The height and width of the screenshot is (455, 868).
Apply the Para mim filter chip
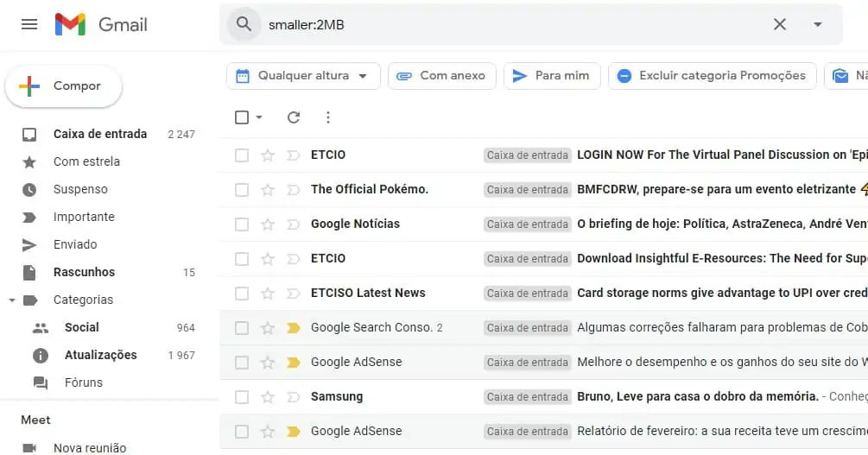pyautogui.click(x=551, y=76)
